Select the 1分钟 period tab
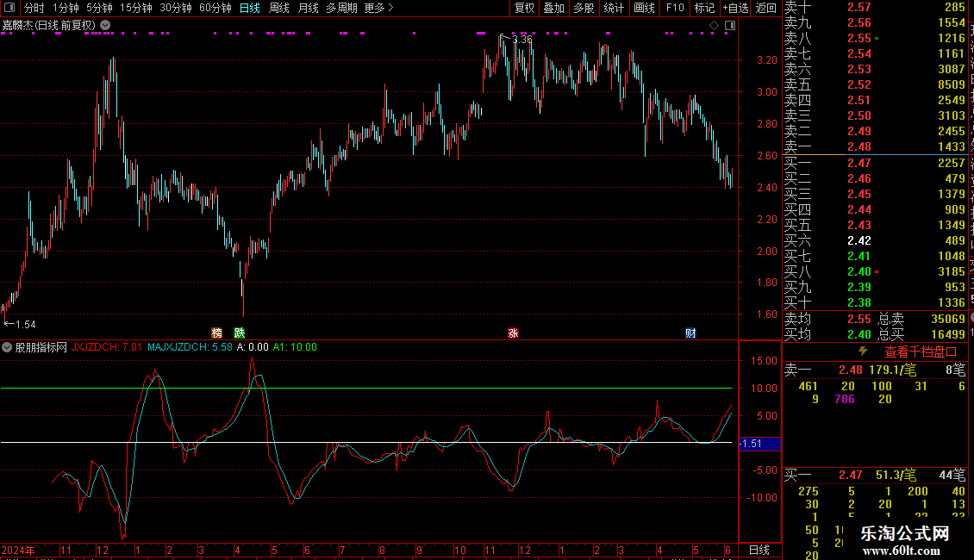The height and width of the screenshot is (560, 974). [x=66, y=8]
